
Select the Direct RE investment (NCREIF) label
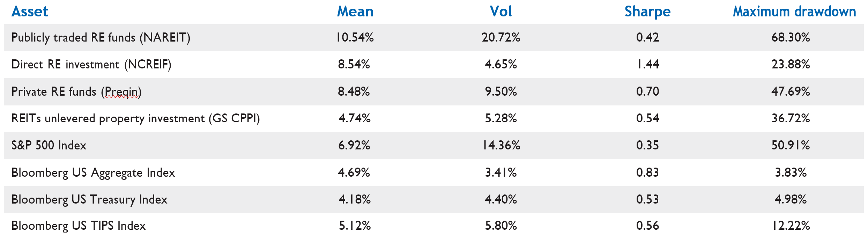(91, 64)
